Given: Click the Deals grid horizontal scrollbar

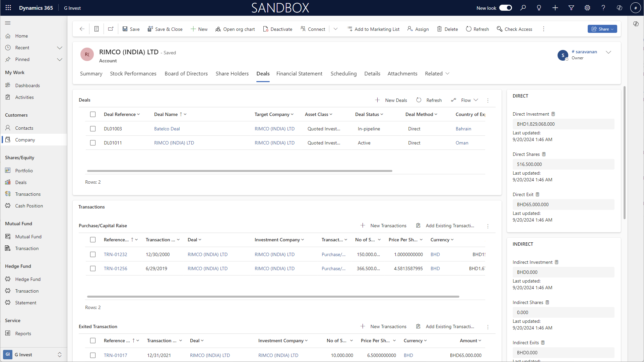Looking at the screenshot, I should (x=240, y=171).
